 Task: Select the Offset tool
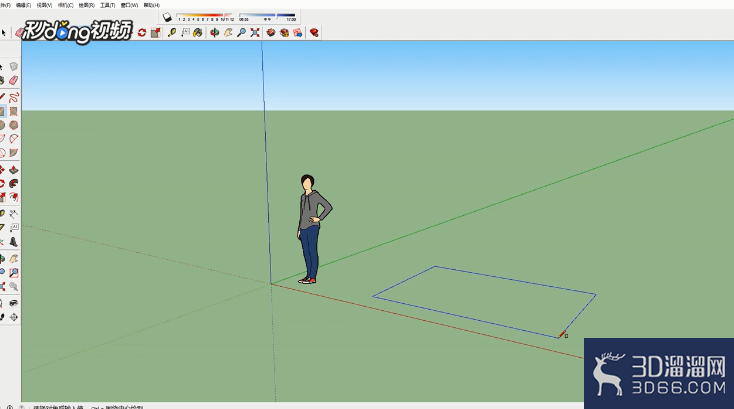(14, 197)
